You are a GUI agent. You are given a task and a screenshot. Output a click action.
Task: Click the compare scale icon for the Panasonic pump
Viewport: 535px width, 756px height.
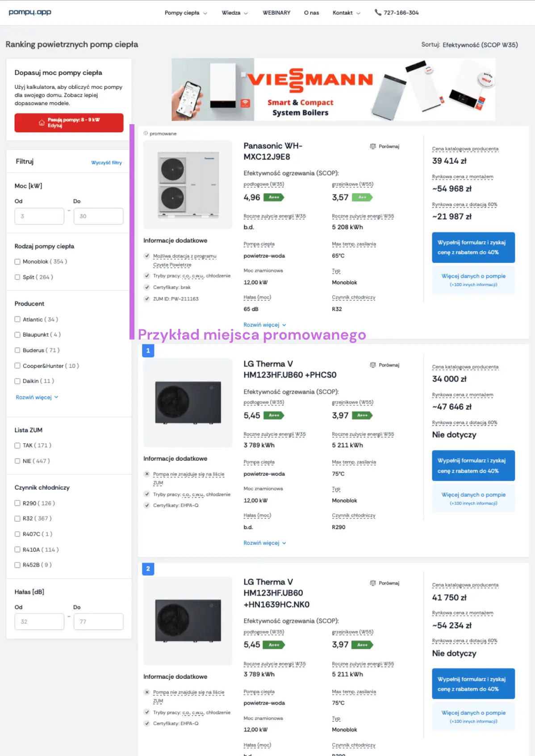coord(373,147)
